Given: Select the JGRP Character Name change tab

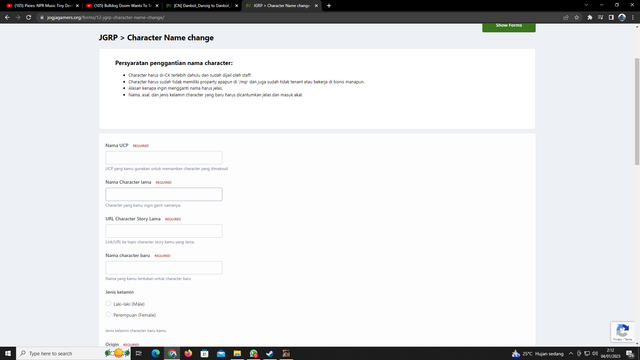Looking at the screenshot, I should (281, 6).
